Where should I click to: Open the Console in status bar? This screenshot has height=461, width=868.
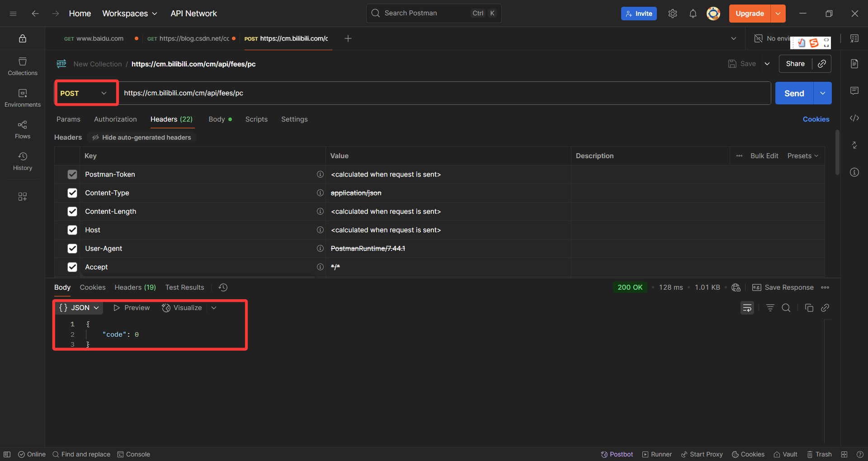tap(133, 454)
